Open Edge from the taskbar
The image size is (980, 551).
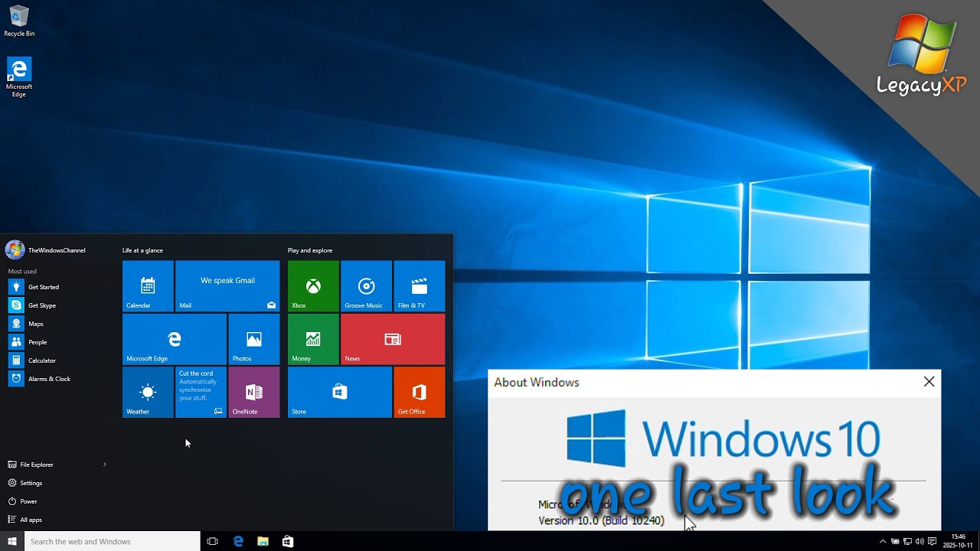[238, 541]
